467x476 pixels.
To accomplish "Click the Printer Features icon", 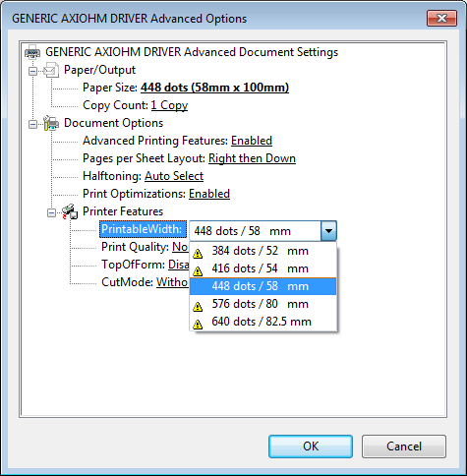I will pyautogui.click(x=70, y=211).
